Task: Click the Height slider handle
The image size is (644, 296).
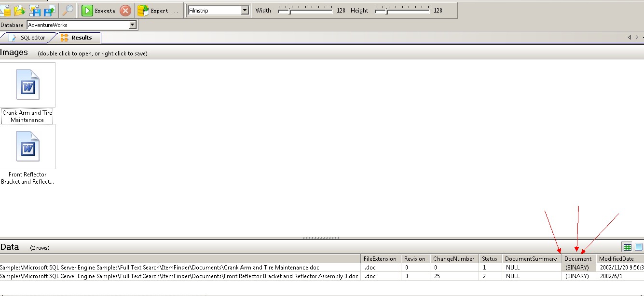Action: [x=386, y=10]
